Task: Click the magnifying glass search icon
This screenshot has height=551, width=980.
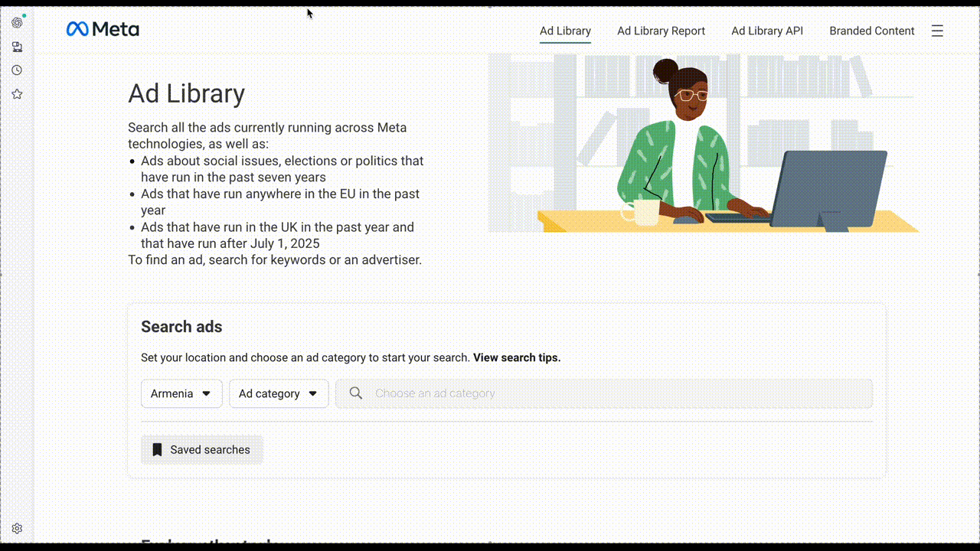Action: tap(355, 393)
